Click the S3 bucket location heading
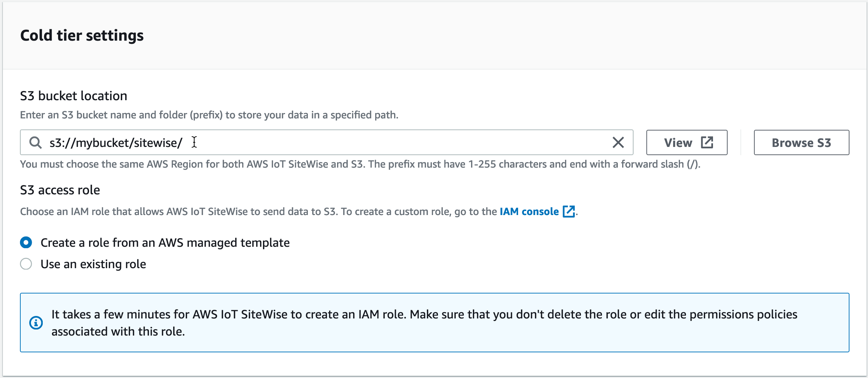The width and height of the screenshot is (868, 378). (73, 95)
